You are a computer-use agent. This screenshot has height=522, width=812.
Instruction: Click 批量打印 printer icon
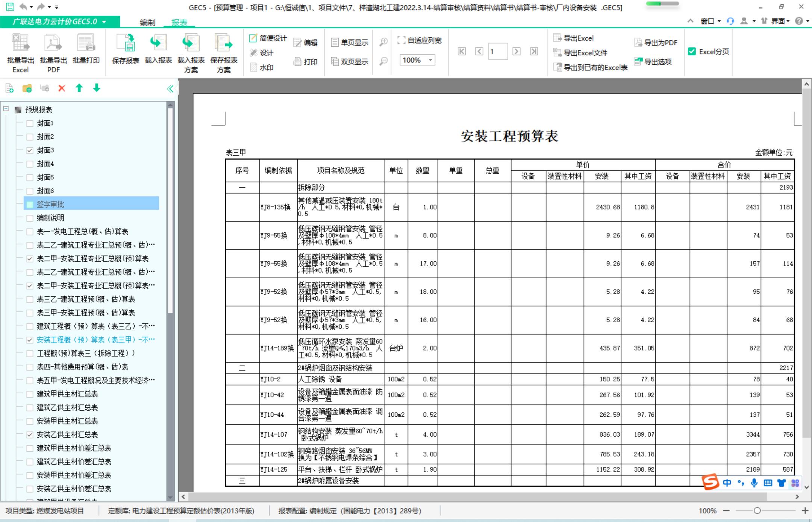pyautogui.click(x=86, y=43)
